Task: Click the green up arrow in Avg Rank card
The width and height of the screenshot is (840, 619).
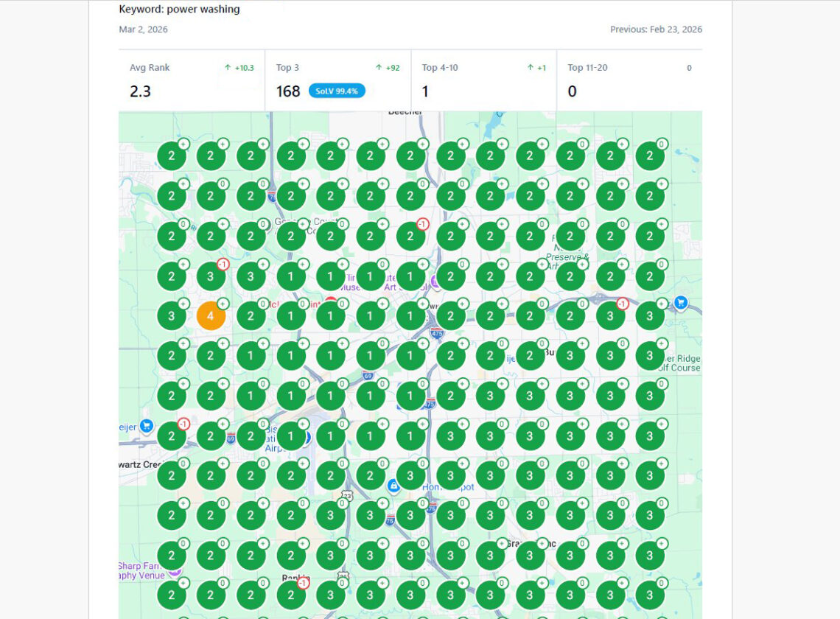Action: coord(228,68)
